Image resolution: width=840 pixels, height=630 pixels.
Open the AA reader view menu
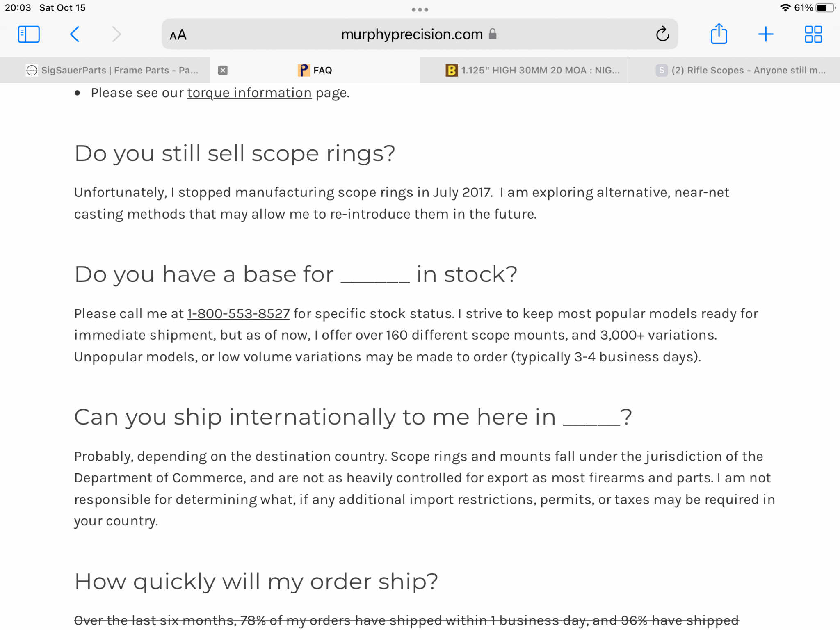click(178, 35)
